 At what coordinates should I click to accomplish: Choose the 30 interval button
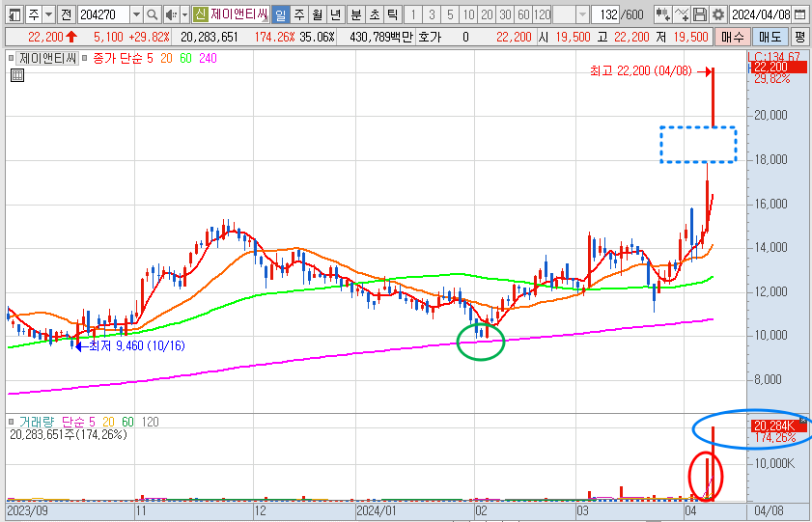(505, 14)
